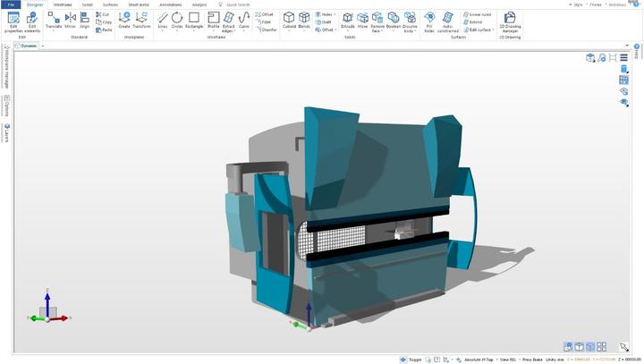The height and width of the screenshot is (364, 644).
Task: Open the Wireframe ribbon tab
Action: (x=63, y=4)
